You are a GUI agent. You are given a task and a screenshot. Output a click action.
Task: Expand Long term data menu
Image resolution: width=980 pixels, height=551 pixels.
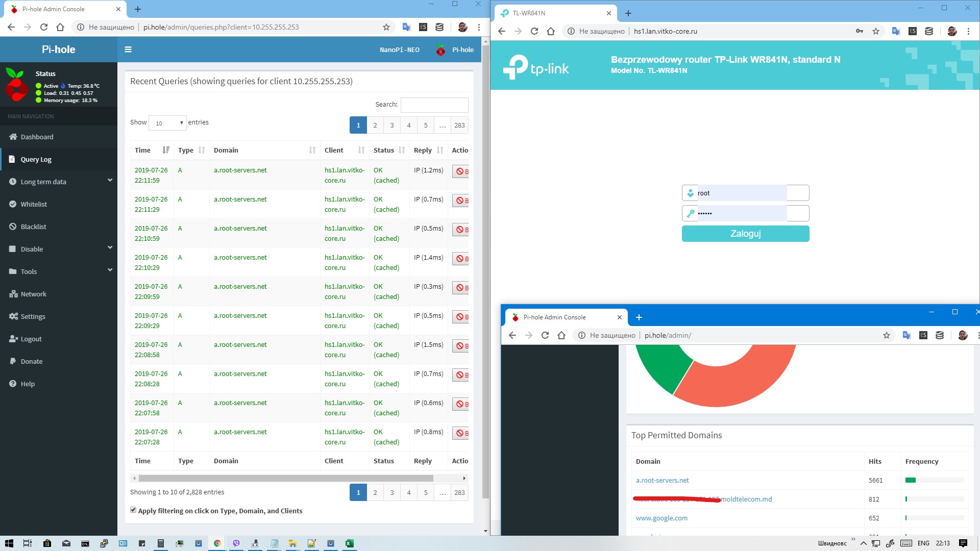coord(59,182)
